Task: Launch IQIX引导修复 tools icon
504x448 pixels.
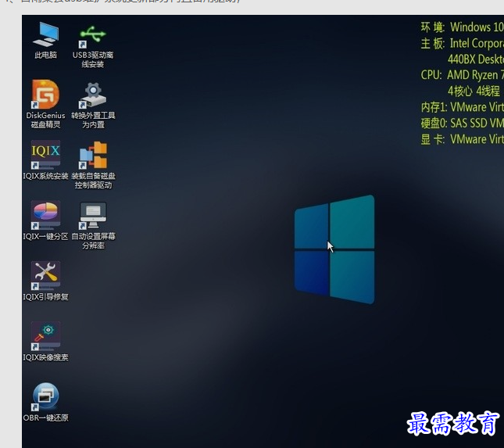Action: click(x=45, y=276)
